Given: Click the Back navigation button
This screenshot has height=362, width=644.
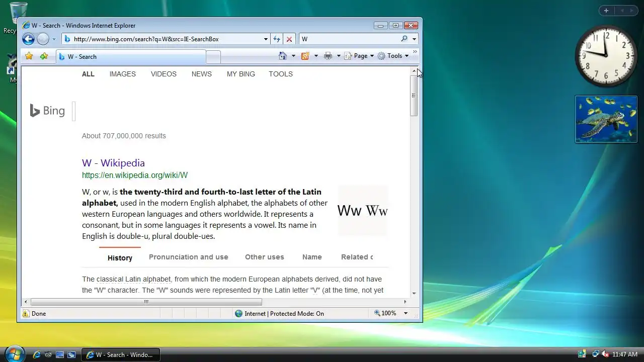Looking at the screenshot, I should tap(29, 39).
